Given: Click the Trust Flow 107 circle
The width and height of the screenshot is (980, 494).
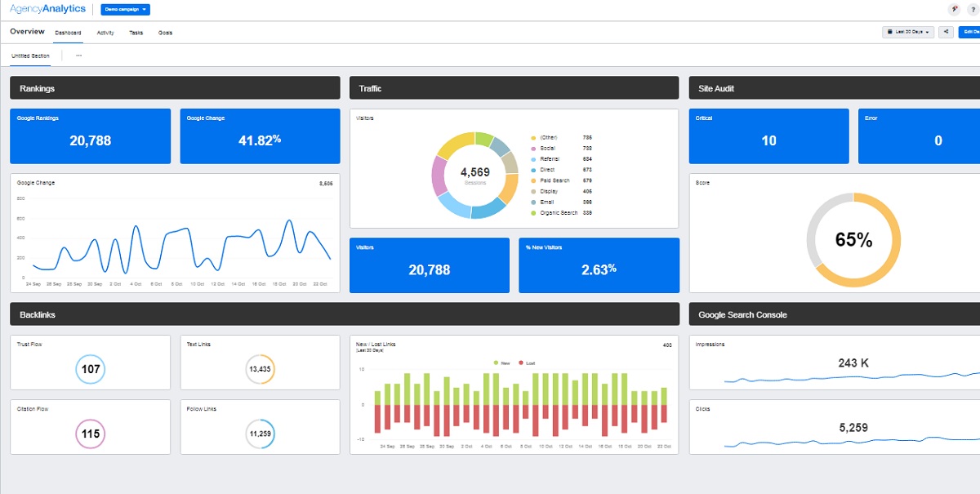Looking at the screenshot, I should pos(91,369).
